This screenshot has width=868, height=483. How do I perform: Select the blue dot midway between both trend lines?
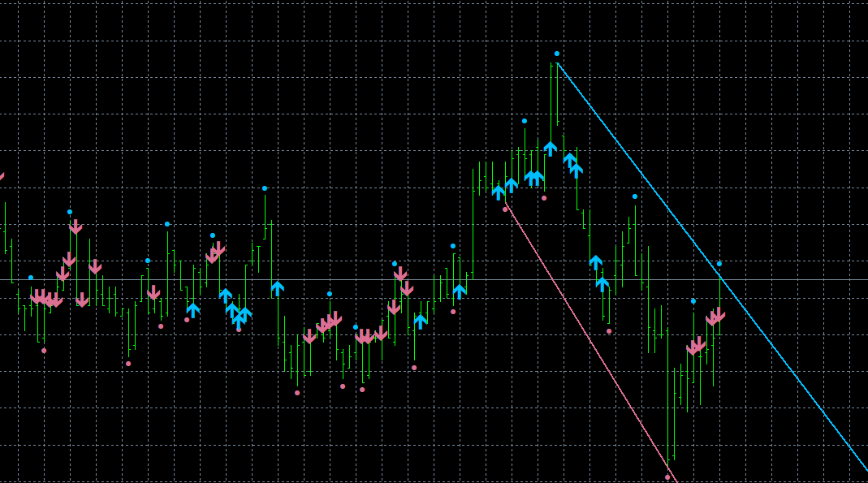(635, 196)
